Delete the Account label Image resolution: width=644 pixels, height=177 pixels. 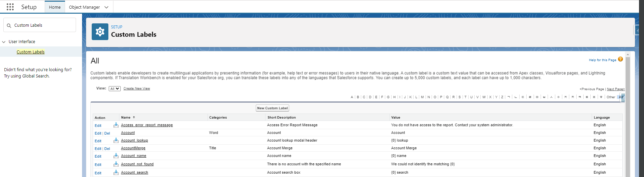pos(107,133)
